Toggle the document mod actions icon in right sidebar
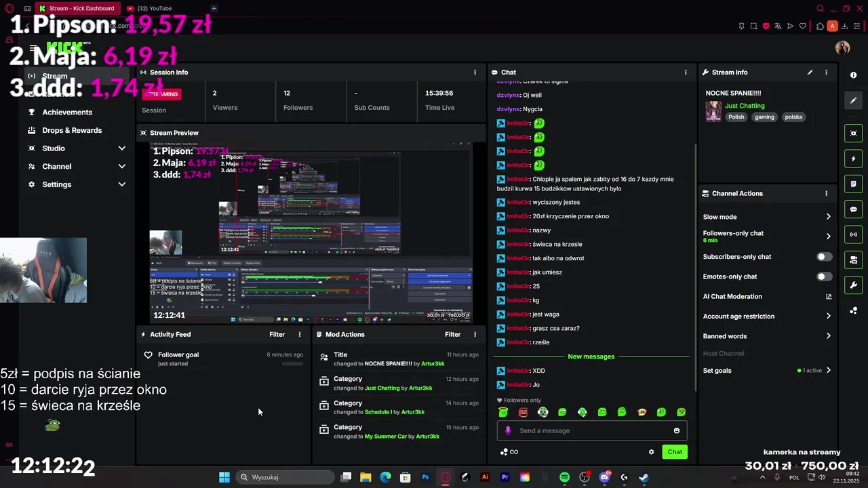Image resolution: width=868 pixels, height=488 pixels. tap(854, 184)
